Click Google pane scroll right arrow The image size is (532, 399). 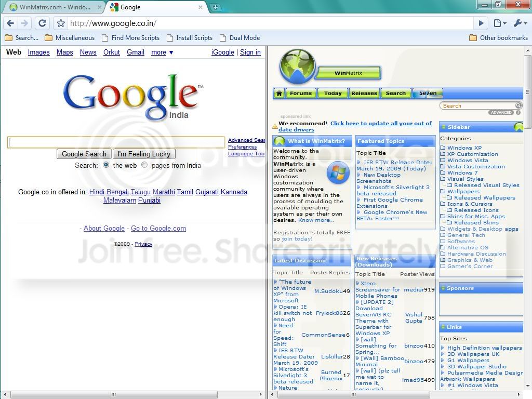(x=261, y=395)
